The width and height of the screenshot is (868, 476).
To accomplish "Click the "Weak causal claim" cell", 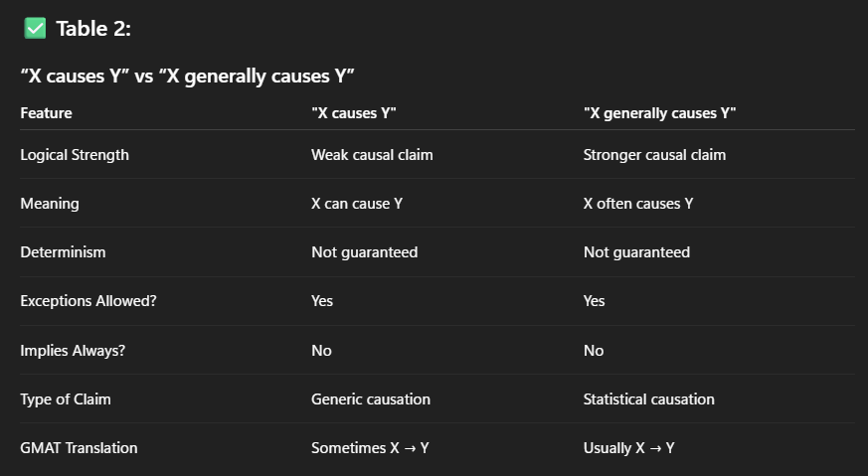I will [x=372, y=155].
